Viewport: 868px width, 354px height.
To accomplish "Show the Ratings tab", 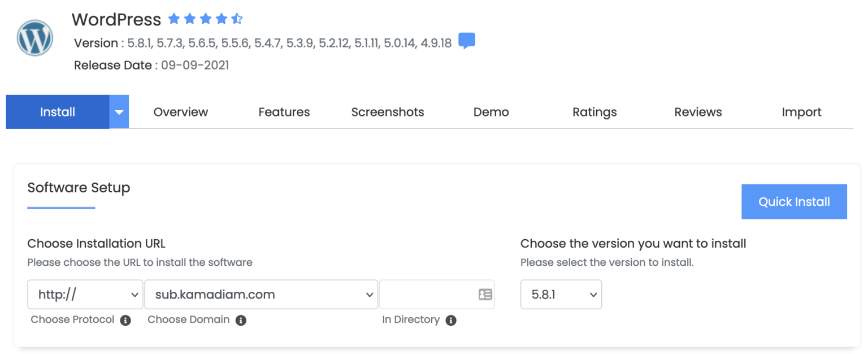I will [594, 112].
